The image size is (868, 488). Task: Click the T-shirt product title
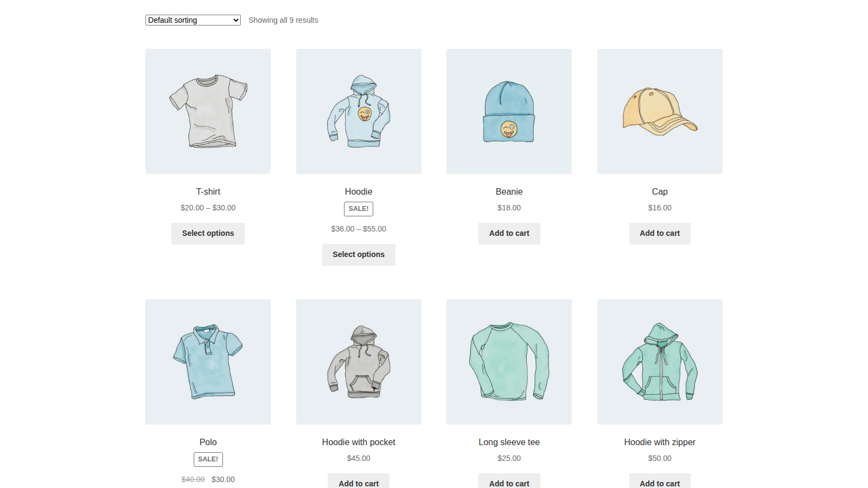208,191
